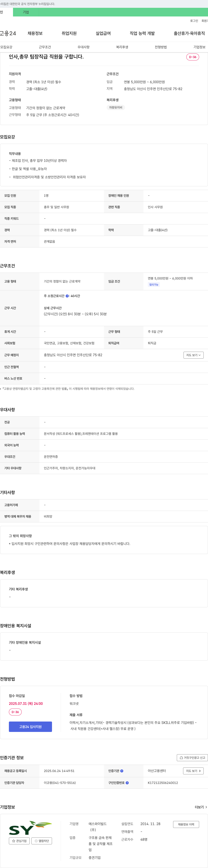Open 지도 보기 for 아산고용센터
The width and height of the screenshot is (208, 868).
click(x=193, y=771)
